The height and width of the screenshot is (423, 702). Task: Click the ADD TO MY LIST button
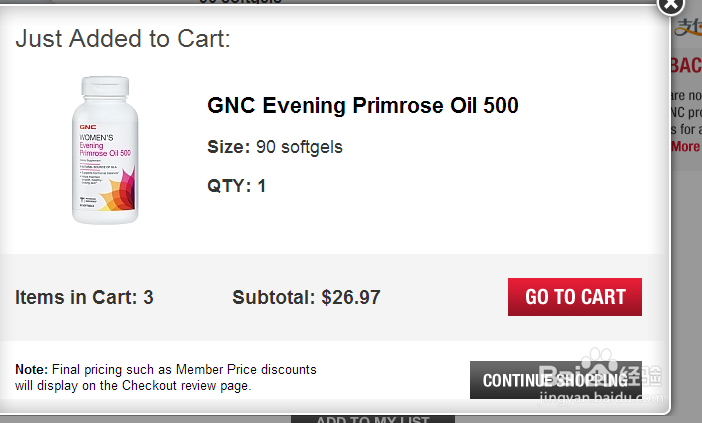[x=372, y=419]
